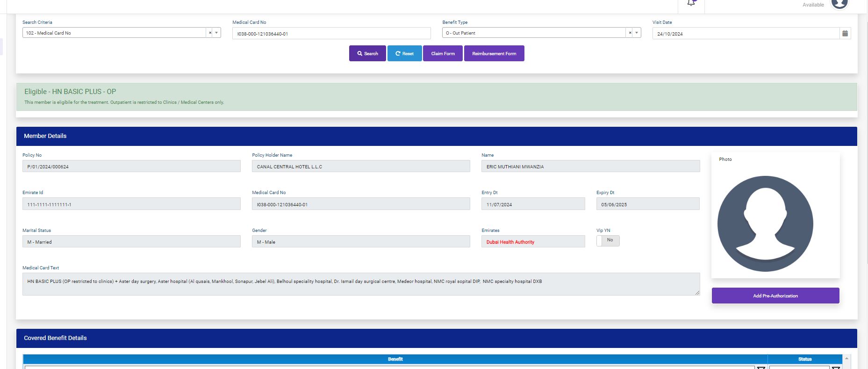
Task: Expand the Search Criteria dropdown
Action: [x=216, y=33]
